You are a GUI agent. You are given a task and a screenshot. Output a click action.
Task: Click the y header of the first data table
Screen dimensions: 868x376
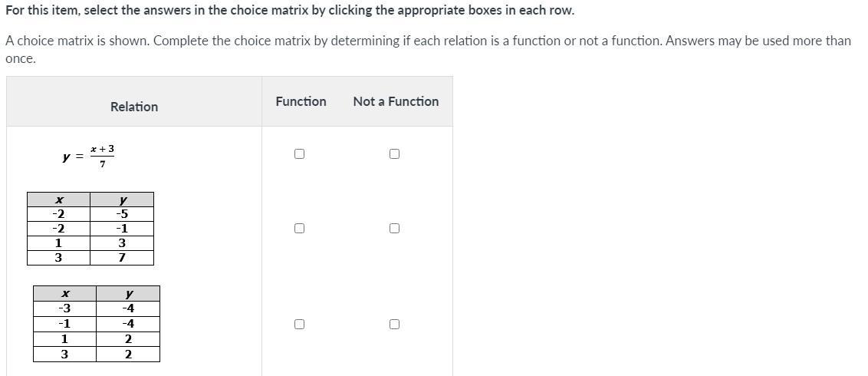tap(122, 200)
